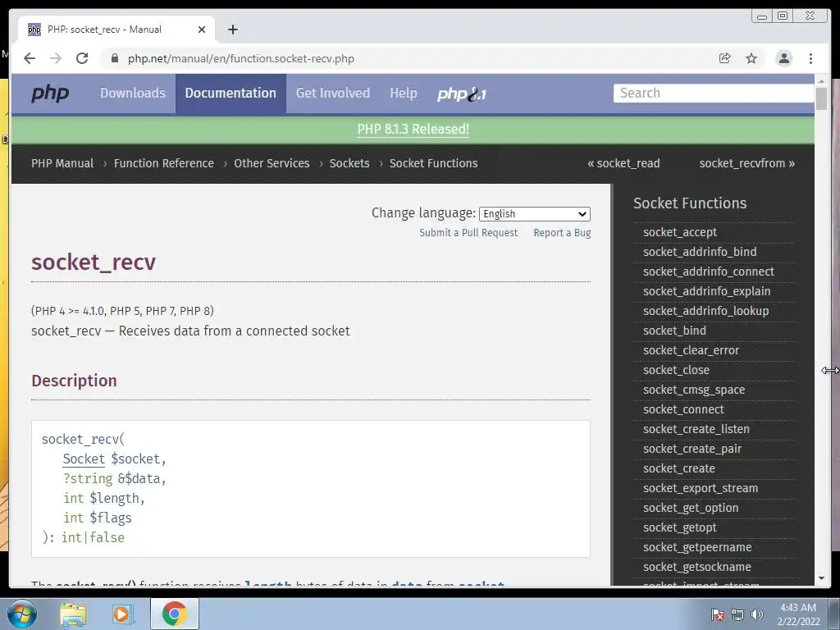840x630 pixels.
Task: Open socket_create in sidebar
Action: [x=678, y=468]
